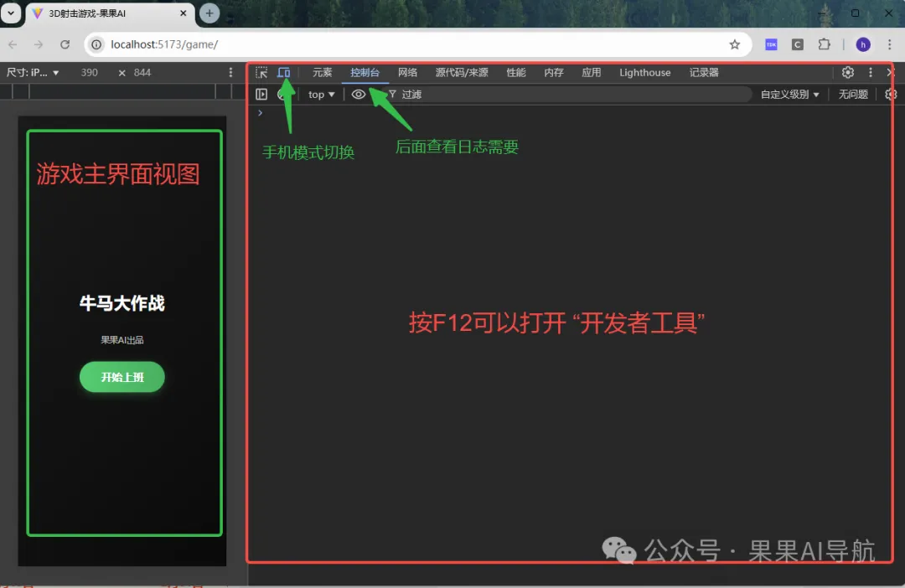
Task: Create a live expression with eye icon
Action: point(359,94)
